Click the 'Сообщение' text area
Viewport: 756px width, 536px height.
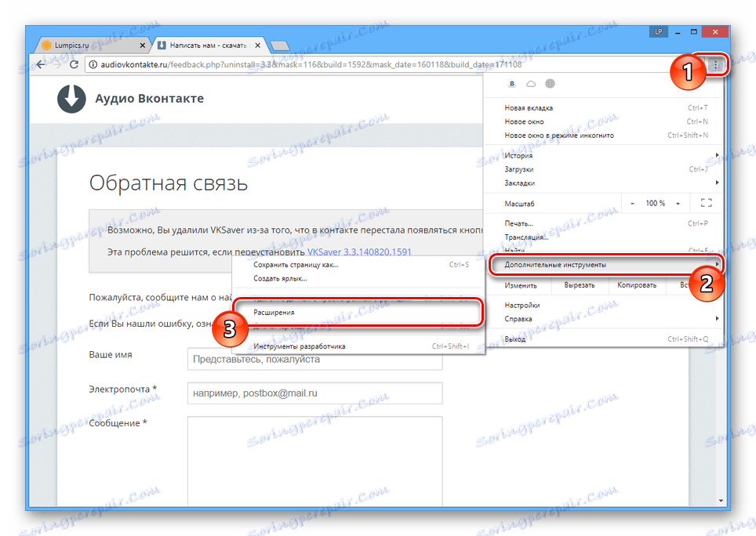click(314, 461)
